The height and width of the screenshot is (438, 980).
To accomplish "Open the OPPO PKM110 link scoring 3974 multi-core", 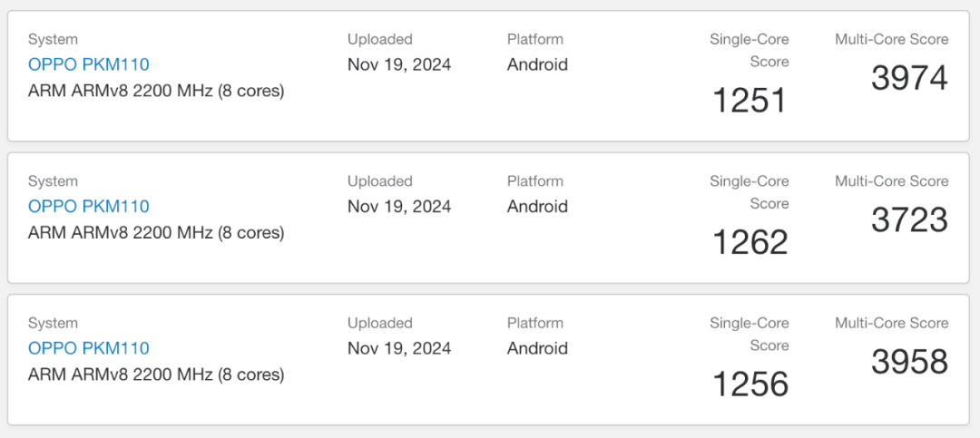I will (x=89, y=64).
